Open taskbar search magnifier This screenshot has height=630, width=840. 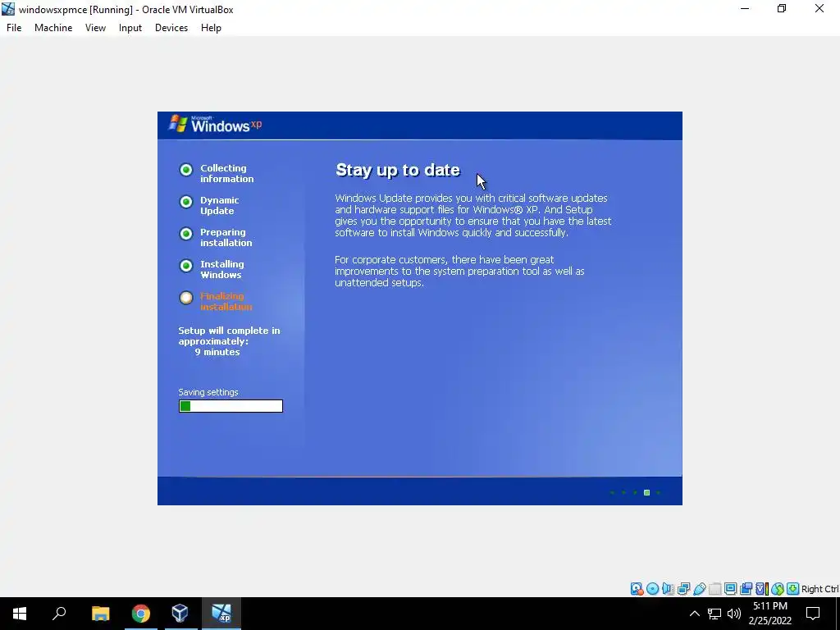(x=59, y=614)
